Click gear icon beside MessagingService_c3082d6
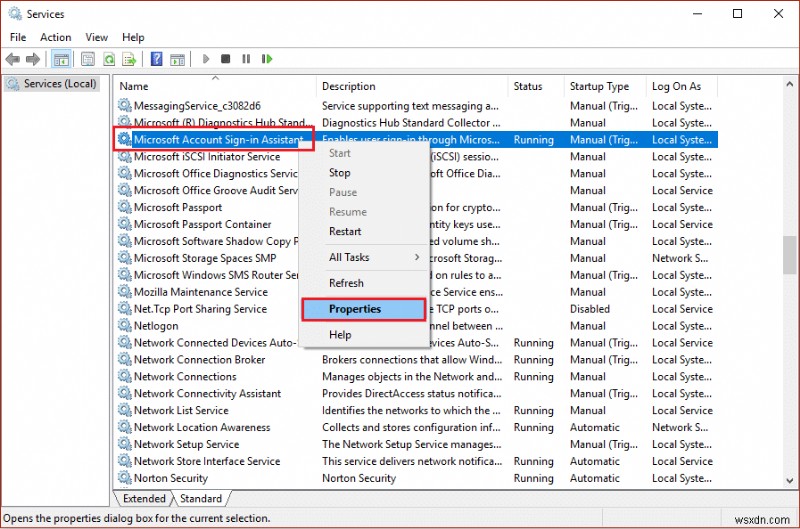 (x=124, y=106)
